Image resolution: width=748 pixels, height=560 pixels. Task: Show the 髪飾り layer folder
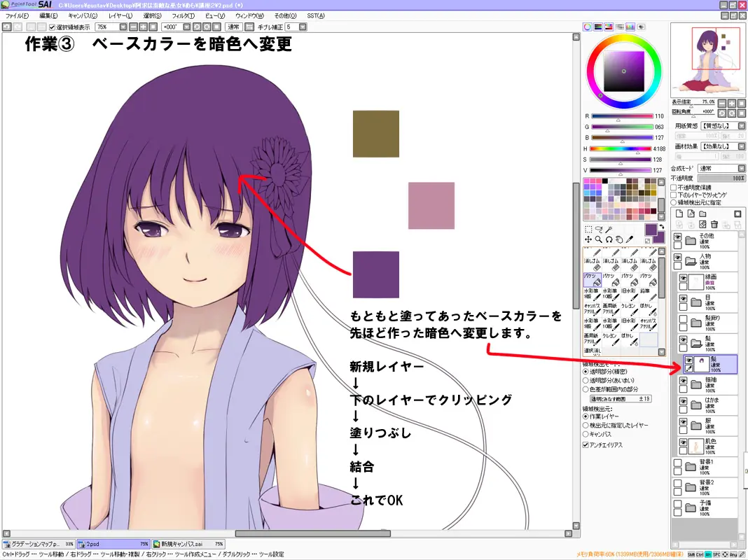683,319
